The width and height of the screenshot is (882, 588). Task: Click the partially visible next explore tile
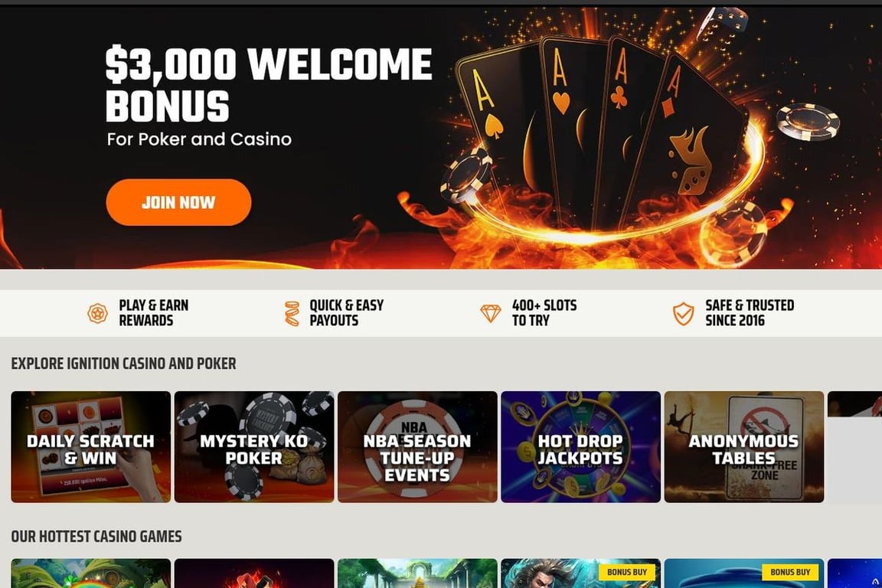854,404
